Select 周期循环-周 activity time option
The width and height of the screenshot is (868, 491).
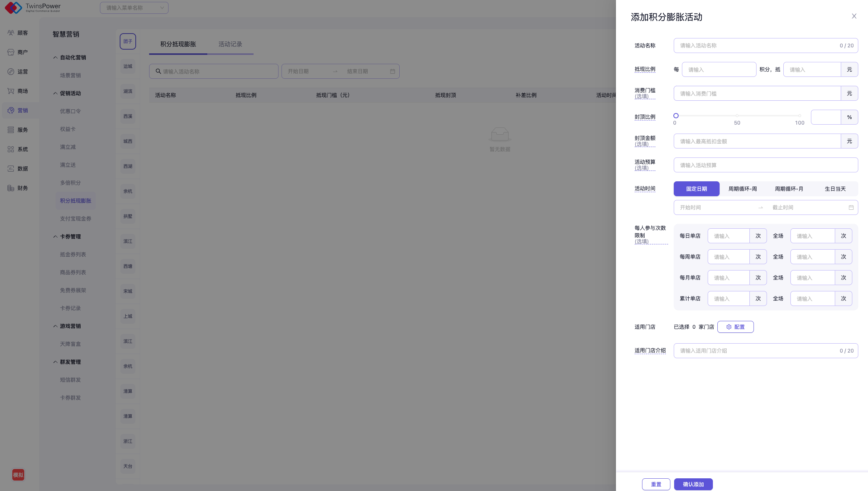pyautogui.click(x=742, y=189)
